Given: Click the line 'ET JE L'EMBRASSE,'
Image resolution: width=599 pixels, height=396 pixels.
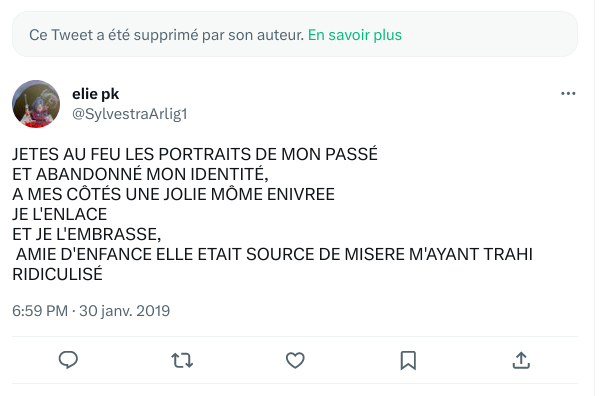Looking at the screenshot, I should click(x=87, y=234).
